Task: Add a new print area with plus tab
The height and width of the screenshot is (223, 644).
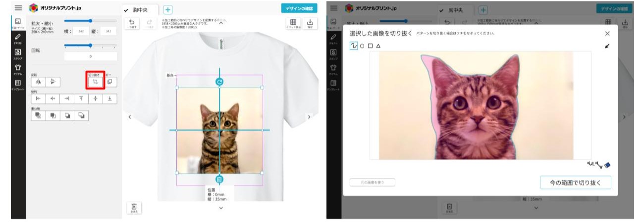Action: (168, 9)
